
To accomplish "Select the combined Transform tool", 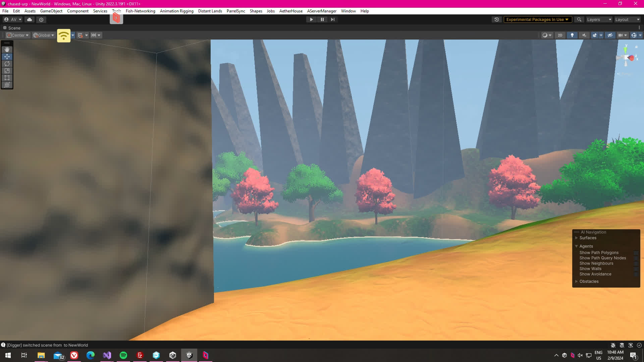I will point(7,85).
